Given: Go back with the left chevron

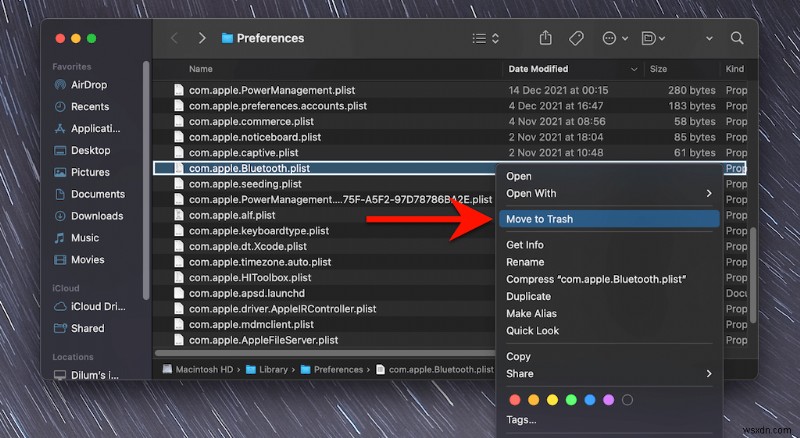Looking at the screenshot, I should coord(174,38).
